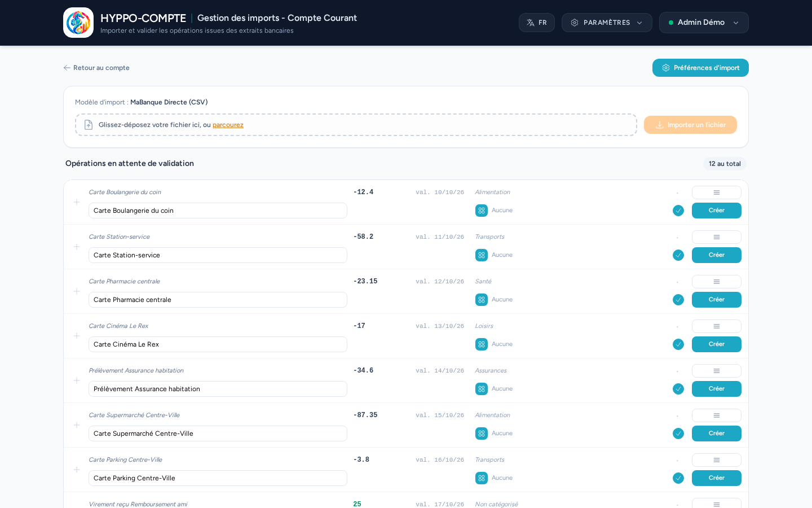Edit the Carte Station-service label field
Screen dimensions: 812x508
tap(218, 255)
